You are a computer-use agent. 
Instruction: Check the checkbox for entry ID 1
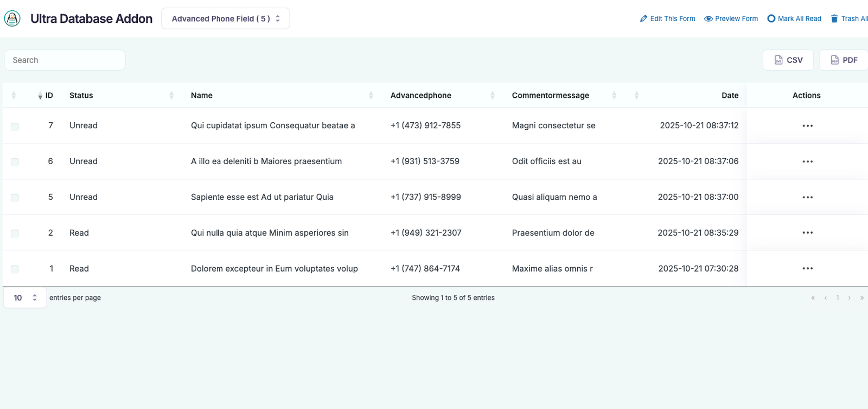click(x=15, y=269)
